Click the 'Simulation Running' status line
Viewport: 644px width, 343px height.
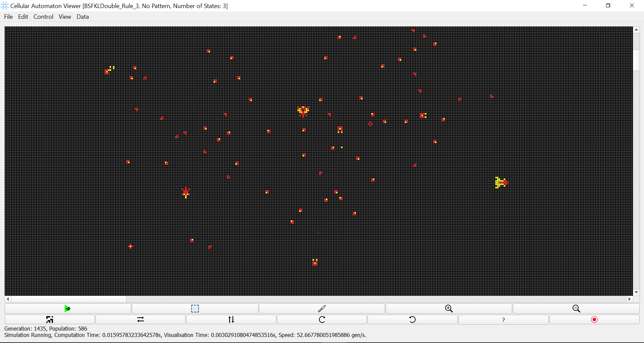[x=185, y=335]
